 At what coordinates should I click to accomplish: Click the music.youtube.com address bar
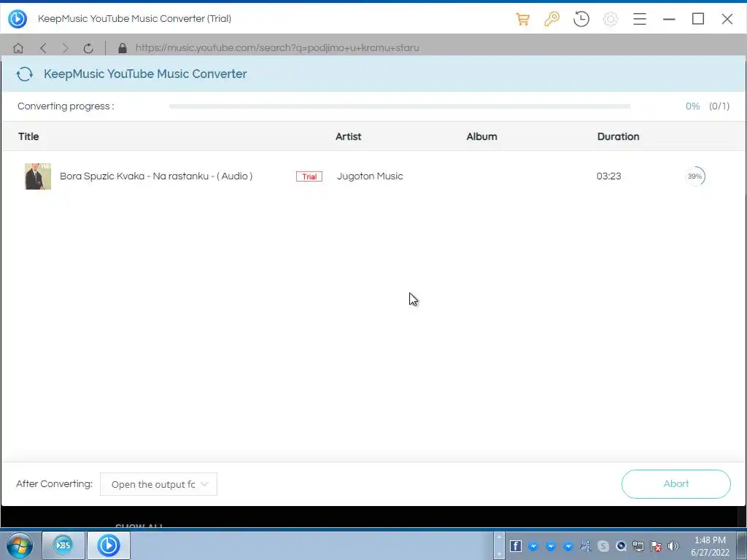click(x=277, y=48)
